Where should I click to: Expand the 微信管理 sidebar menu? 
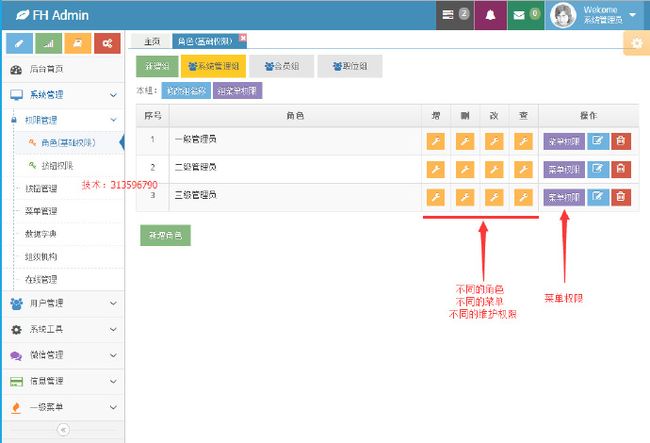click(63, 355)
